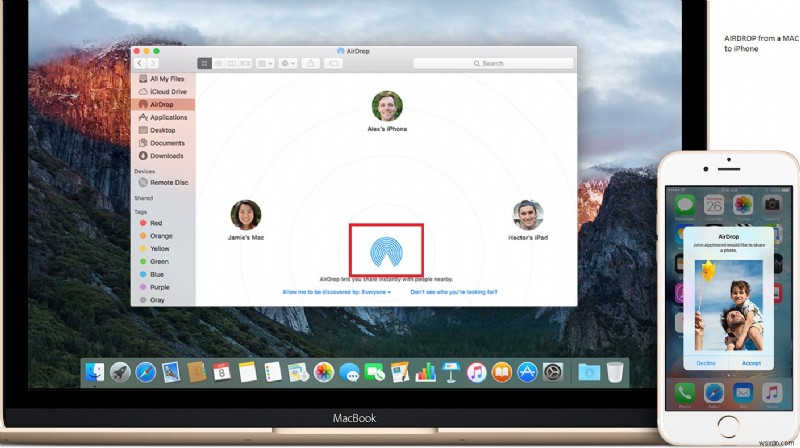Open the Action gear dropdown
The width and height of the screenshot is (800, 448).
click(x=288, y=63)
